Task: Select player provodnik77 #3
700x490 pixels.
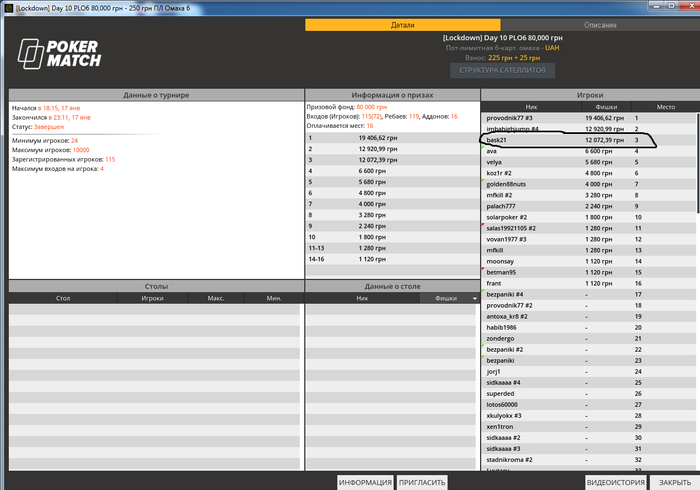Action: click(x=588, y=118)
